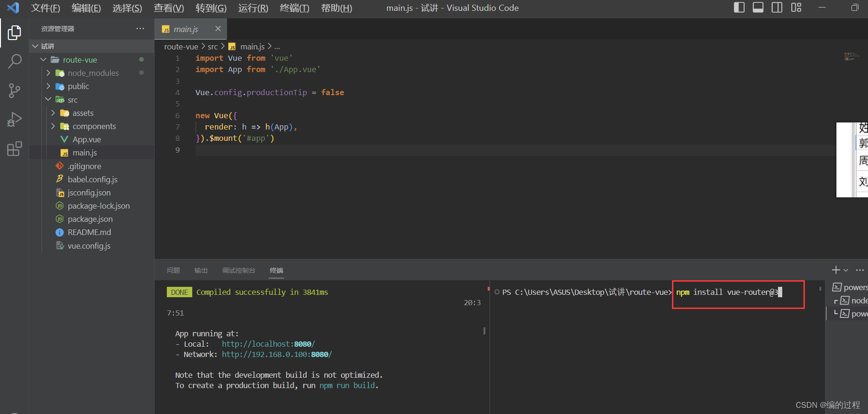The width and height of the screenshot is (868, 414).
Task: Click src breadcrumb segment
Action: (x=213, y=47)
